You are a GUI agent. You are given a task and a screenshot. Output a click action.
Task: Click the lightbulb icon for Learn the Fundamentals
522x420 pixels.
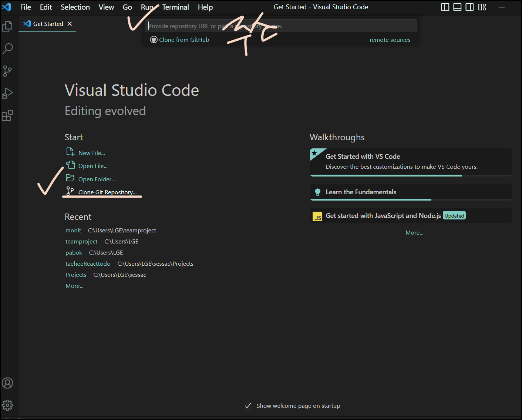click(317, 192)
